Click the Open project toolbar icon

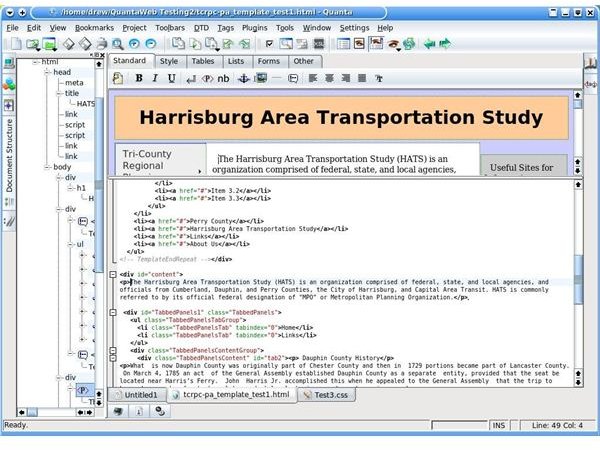pos(50,44)
